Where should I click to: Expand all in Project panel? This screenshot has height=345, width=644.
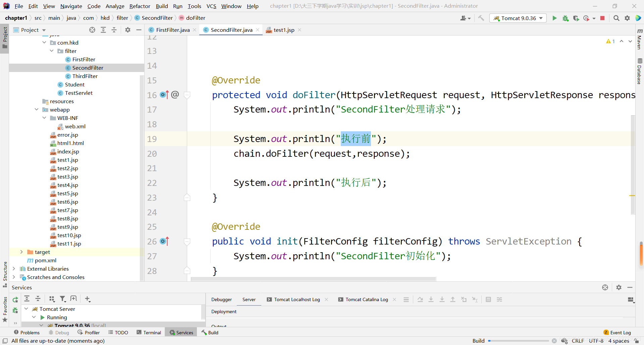pyautogui.click(x=103, y=30)
